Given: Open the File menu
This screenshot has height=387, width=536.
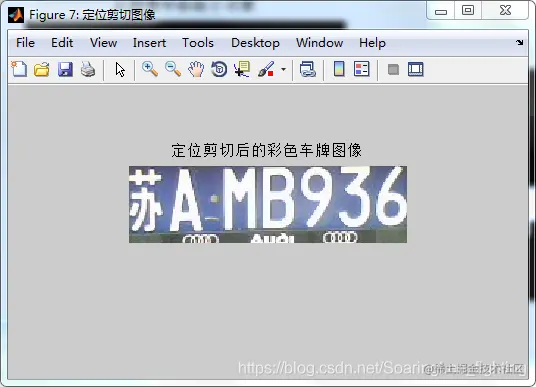Looking at the screenshot, I should [x=25, y=43].
